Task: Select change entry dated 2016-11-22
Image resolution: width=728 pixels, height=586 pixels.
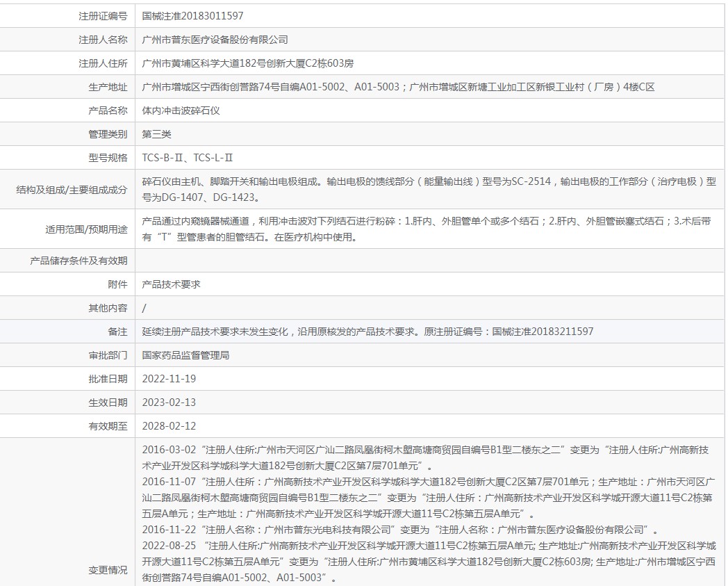Action: click(x=400, y=530)
